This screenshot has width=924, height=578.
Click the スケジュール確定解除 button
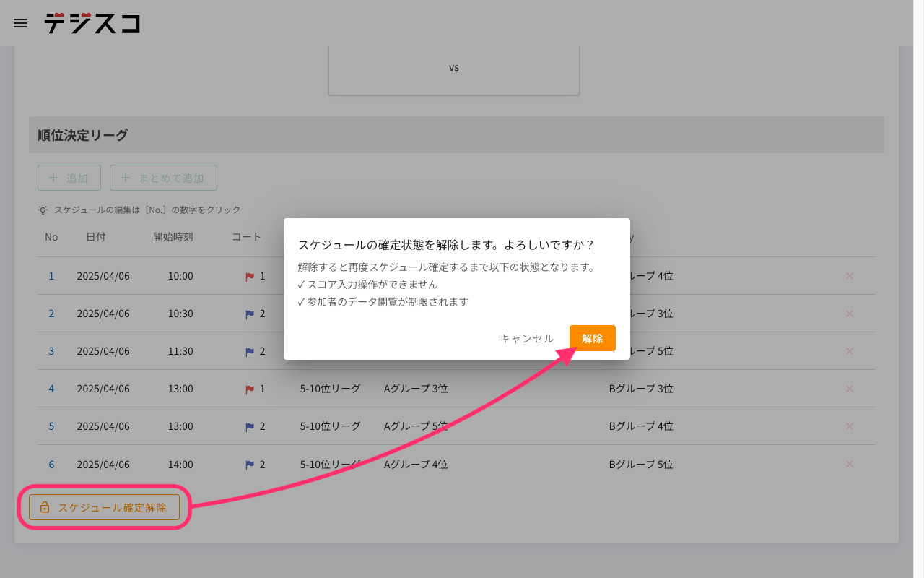(x=104, y=507)
